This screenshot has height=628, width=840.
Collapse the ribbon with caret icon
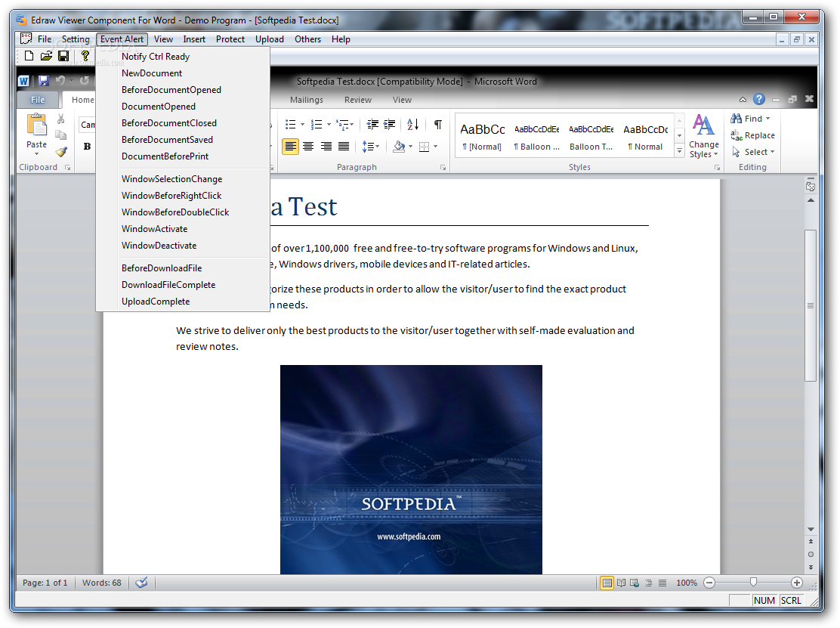tap(743, 100)
